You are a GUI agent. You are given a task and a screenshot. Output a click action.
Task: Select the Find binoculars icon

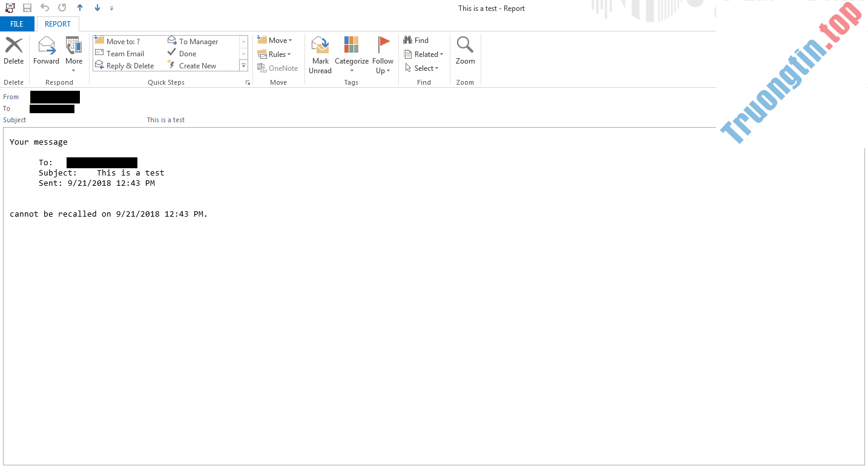tap(409, 40)
